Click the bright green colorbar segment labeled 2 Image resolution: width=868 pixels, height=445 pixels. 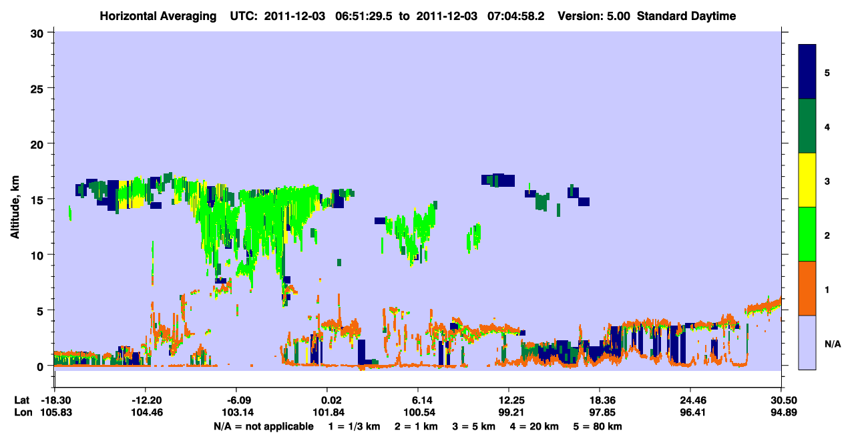(x=807, y=234)
